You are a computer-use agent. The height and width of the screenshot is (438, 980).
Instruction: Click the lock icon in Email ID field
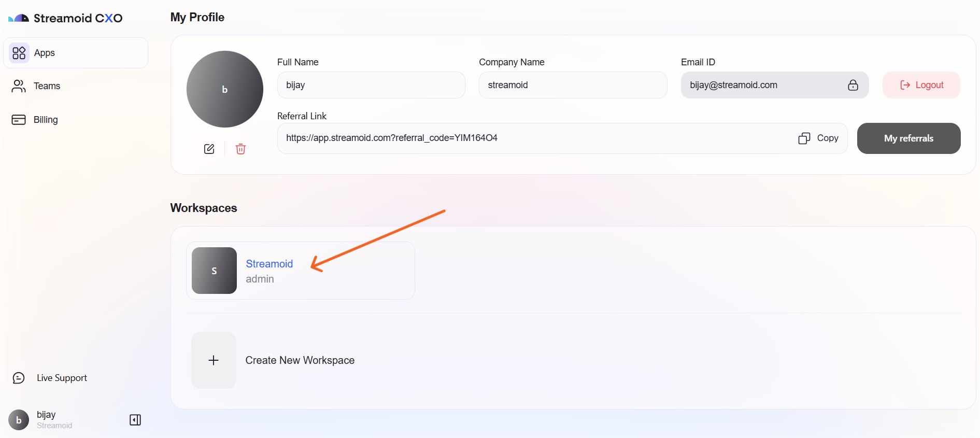[853, 85]
